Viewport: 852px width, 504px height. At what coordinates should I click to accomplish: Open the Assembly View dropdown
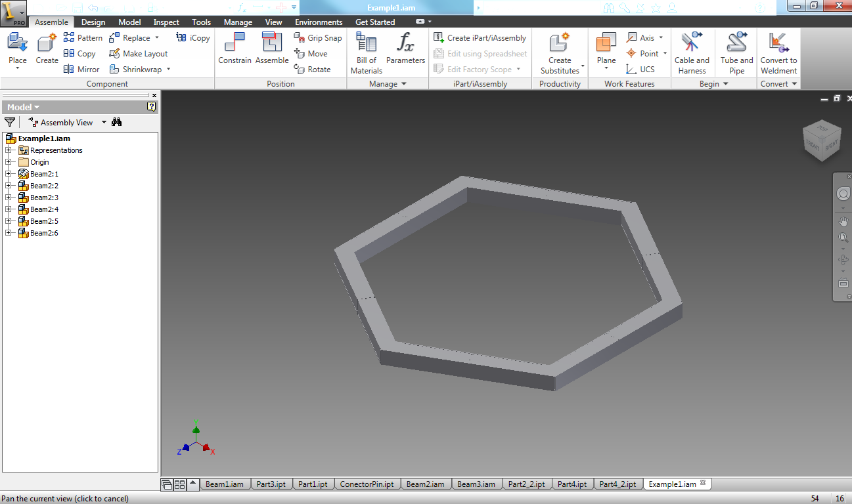coord(104,123)
